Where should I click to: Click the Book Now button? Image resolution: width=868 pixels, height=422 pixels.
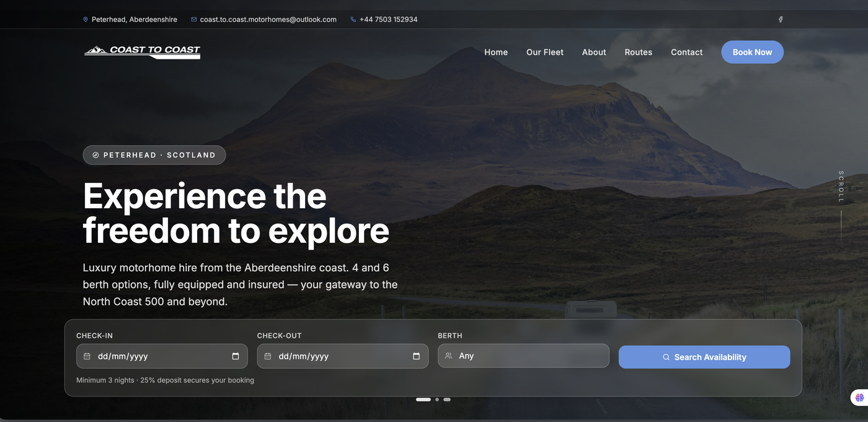(752, 52)
